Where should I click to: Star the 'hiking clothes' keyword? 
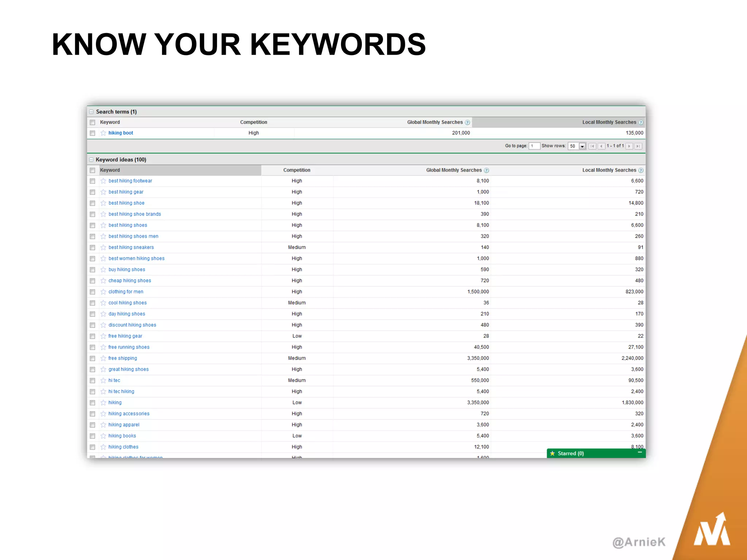(103, 447)
